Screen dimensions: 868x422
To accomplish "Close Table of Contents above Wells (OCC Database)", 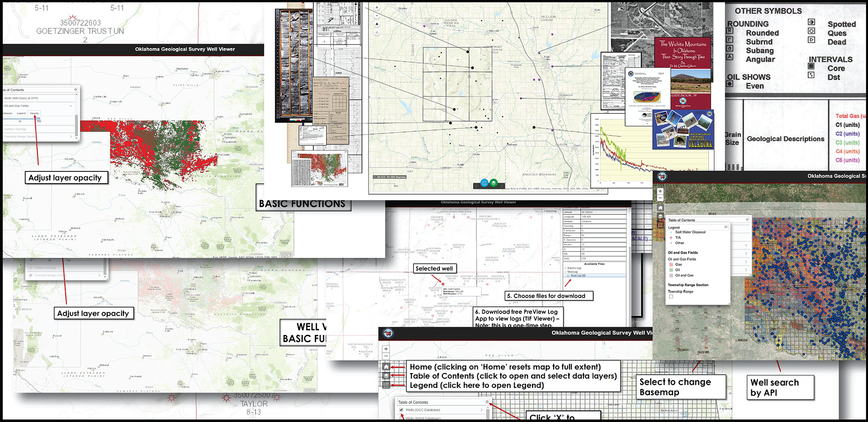I will (x=487, y=402).
